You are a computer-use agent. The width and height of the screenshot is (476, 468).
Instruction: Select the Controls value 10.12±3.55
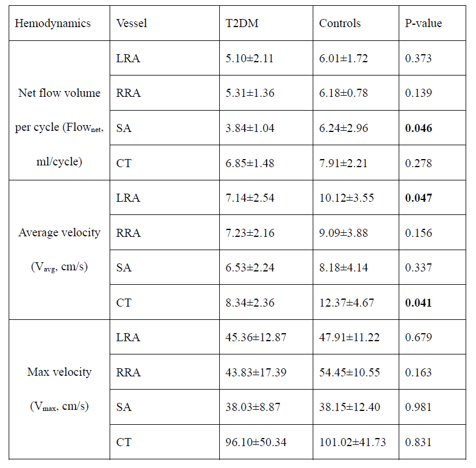(346, 198)
